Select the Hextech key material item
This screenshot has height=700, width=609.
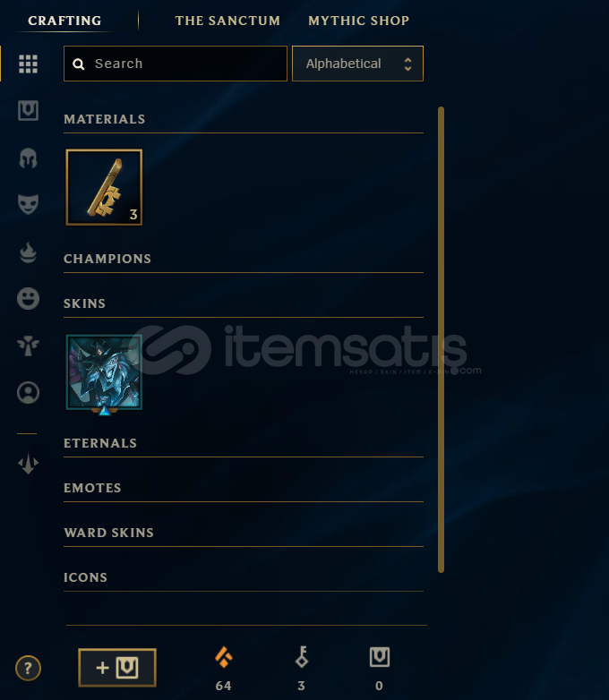pyautogui.click(x=104, y=187)
